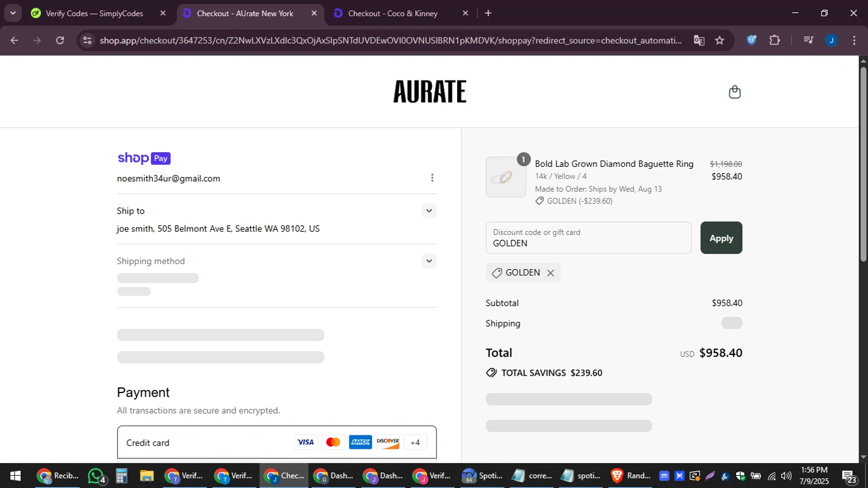The width and height of the screenshot is (868, 488).
Task: Close the Checkout - AUrate New York tab
Action: click(x=314, y=13)
